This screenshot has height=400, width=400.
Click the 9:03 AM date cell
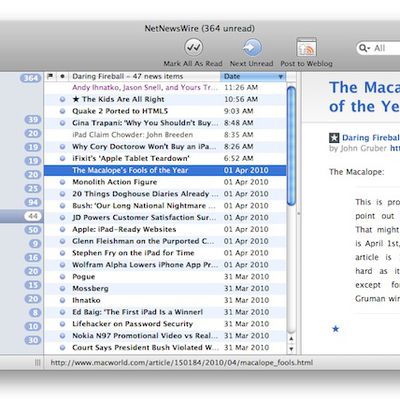[x=239, y=111]
